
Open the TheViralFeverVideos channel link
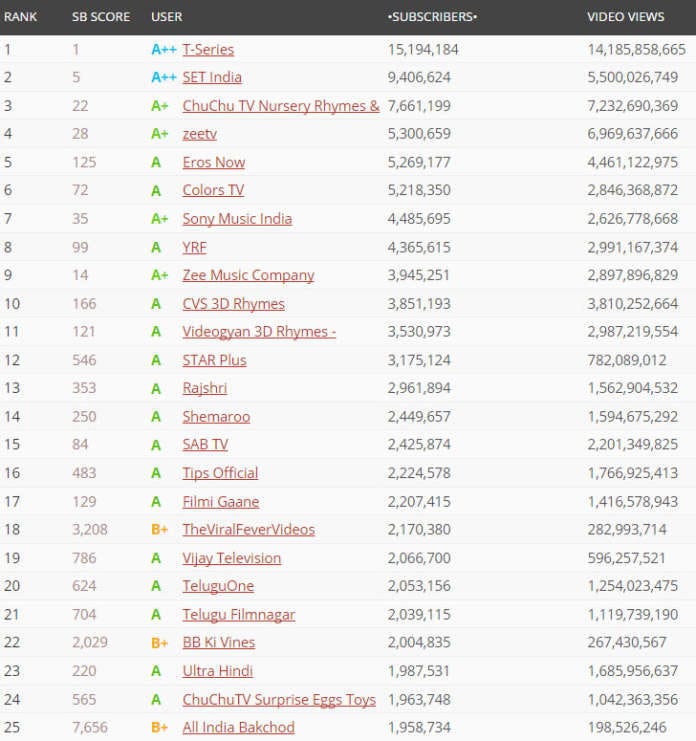[x=249, y=529]
